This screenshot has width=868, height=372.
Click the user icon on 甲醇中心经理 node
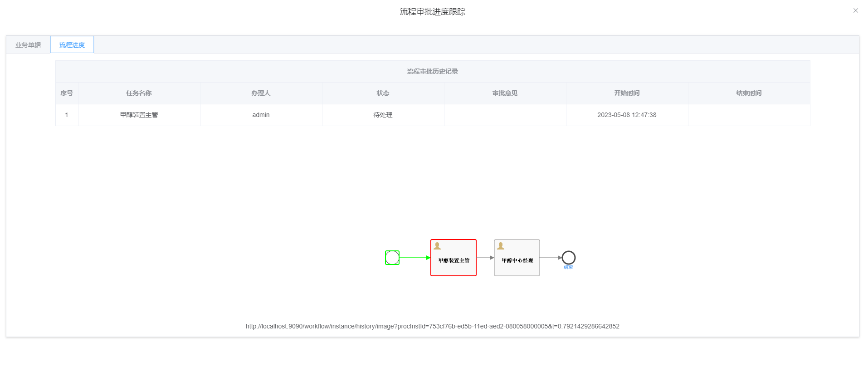point(501,246)
